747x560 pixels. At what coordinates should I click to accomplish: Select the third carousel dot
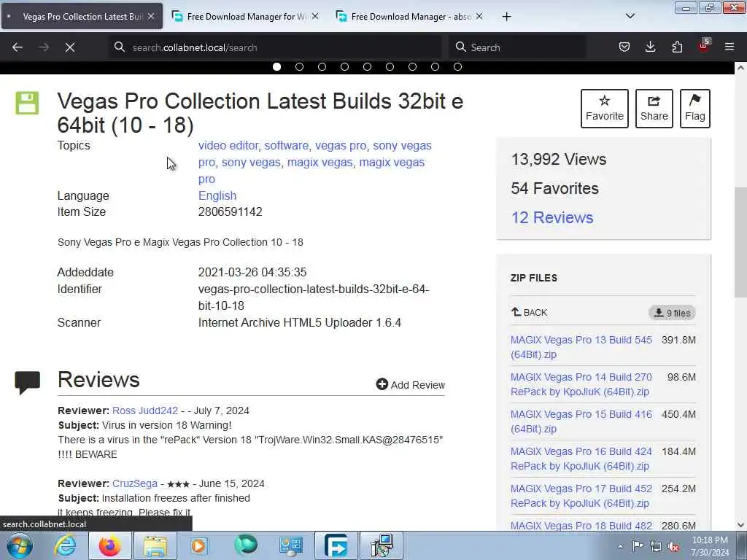click(322, 66)
